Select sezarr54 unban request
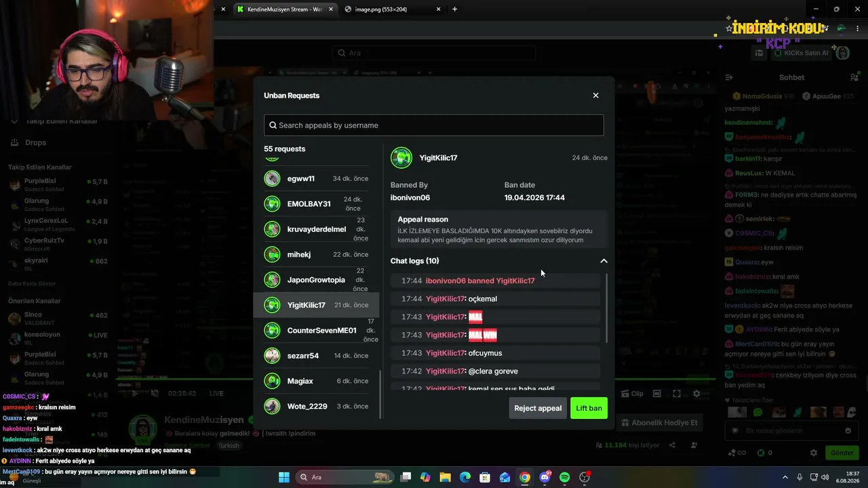Image resolution: width=868 pixels, height=488 pixels. pos(316,356)
